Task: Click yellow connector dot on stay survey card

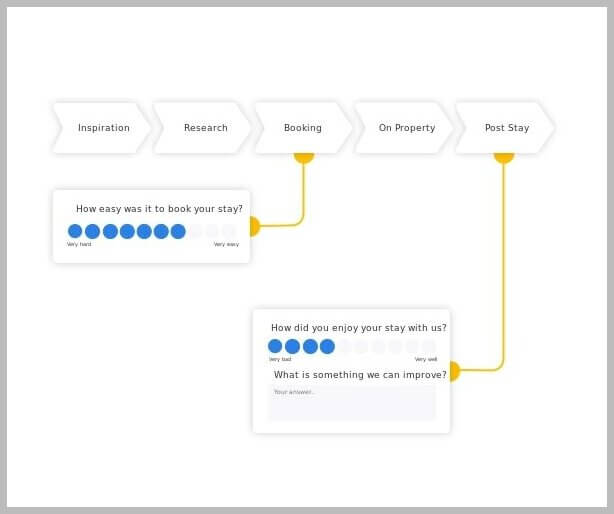Action: [x=452, y=371]
